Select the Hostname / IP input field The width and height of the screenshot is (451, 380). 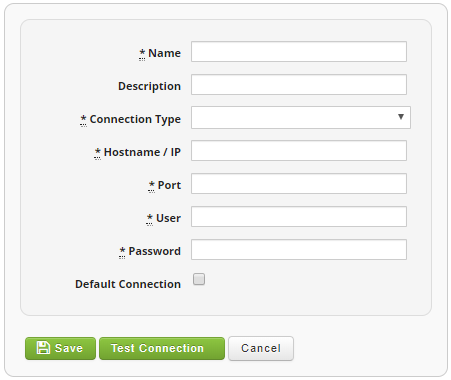tap(299, 151)
